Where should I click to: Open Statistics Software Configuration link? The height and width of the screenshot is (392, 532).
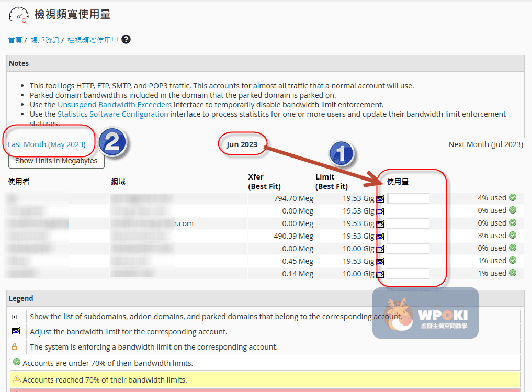(x=113, y=114)
